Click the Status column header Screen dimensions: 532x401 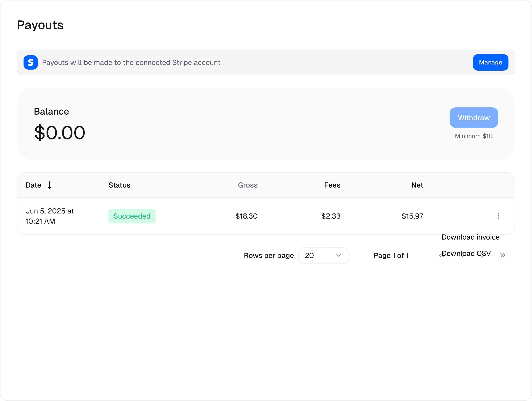[x=119, y=185]
